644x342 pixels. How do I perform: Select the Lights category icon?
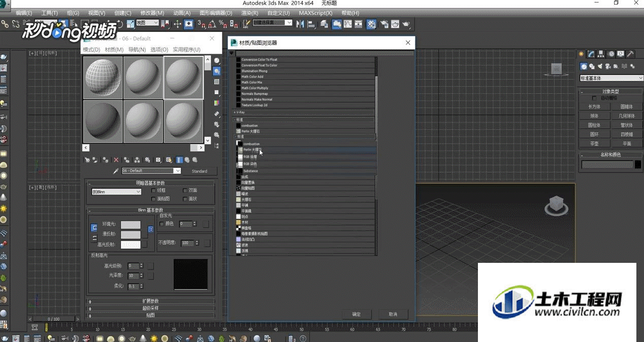pos(600,66)
